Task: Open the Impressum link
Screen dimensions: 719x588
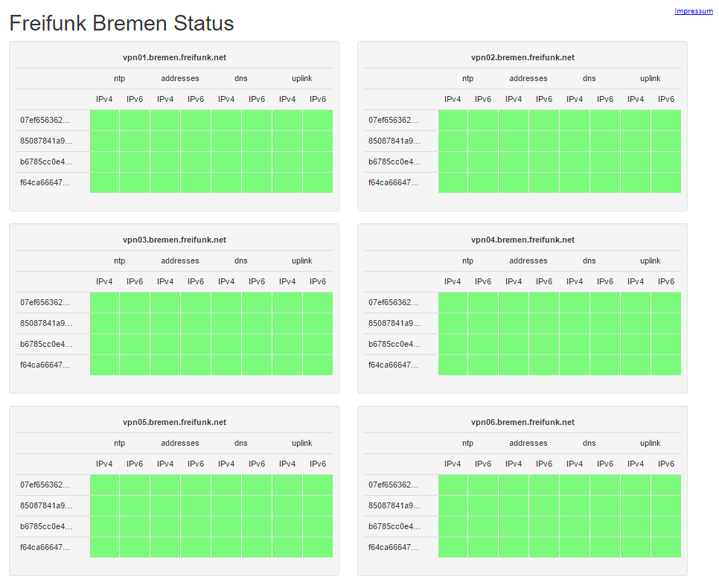Action: [693, 11]
